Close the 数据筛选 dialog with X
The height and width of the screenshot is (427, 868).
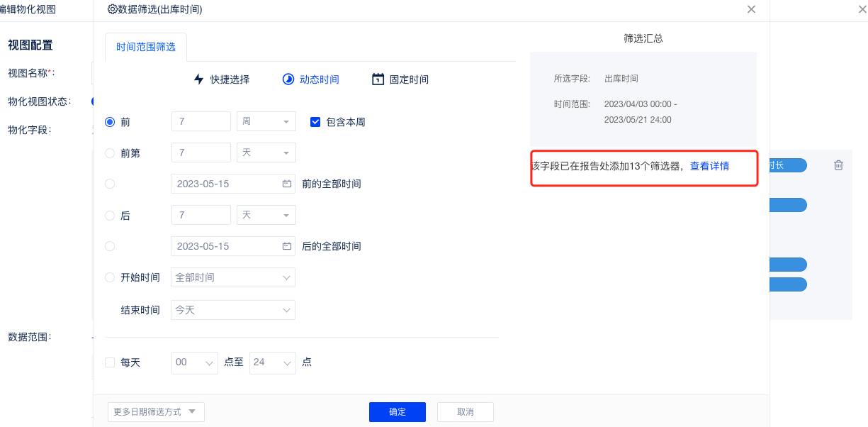(x=751, y=9)
